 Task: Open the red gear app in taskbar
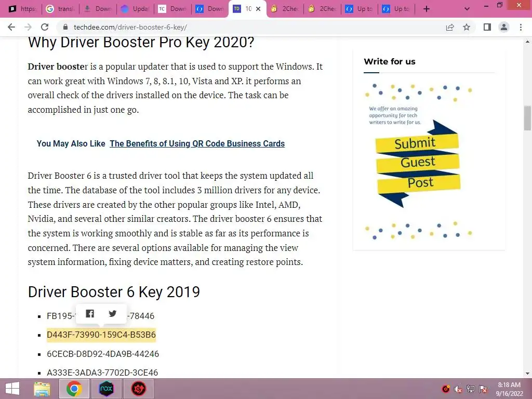pyautogui.click(x=138, y=389)
